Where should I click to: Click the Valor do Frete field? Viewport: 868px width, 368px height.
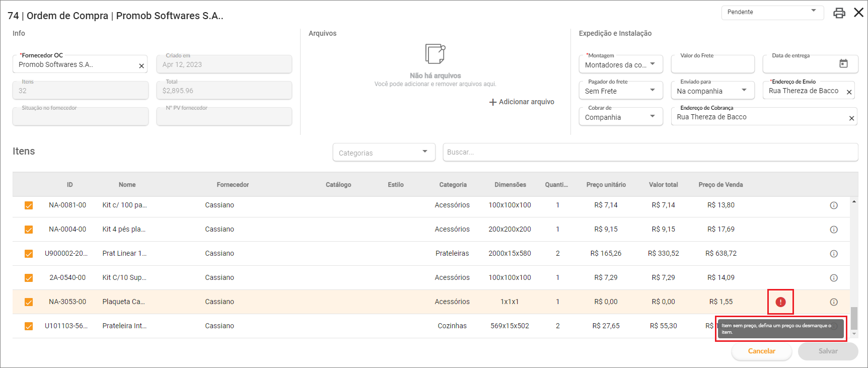(x=712, y=64)
